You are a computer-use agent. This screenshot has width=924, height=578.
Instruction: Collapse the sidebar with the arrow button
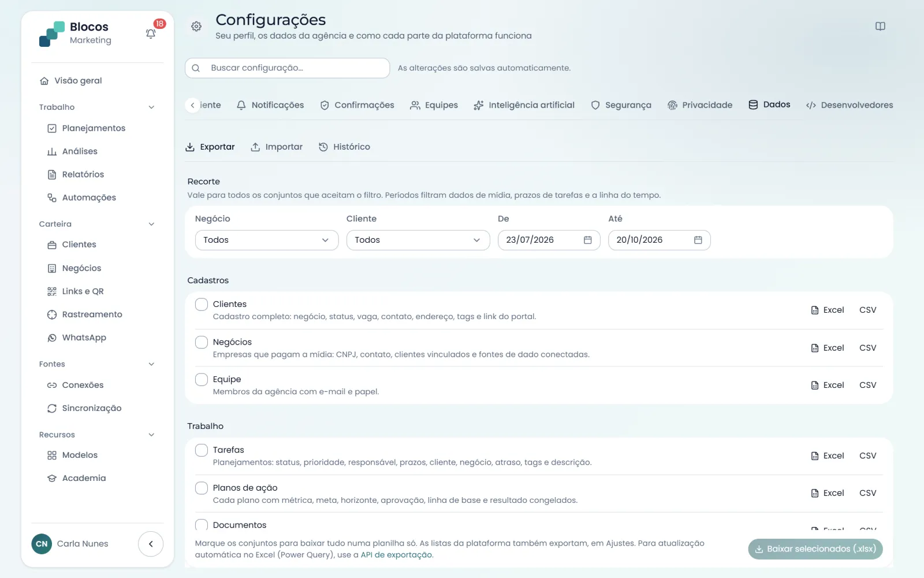click(x=151, y=544)
